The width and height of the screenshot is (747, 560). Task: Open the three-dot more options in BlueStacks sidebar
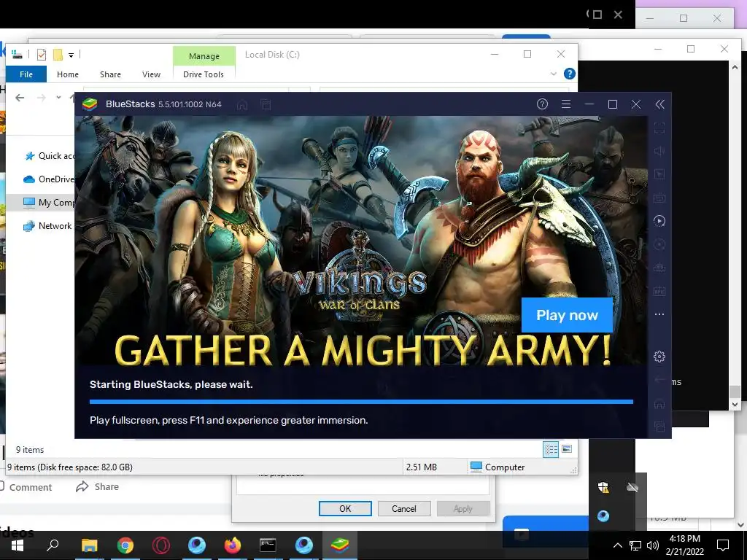[x=659, y=314]
